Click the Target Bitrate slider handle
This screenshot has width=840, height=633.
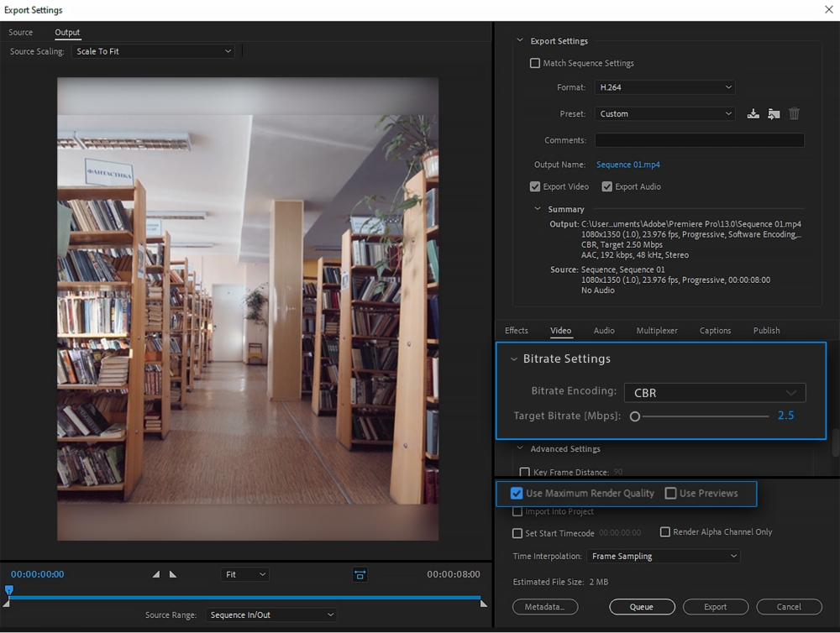point(635,416)
